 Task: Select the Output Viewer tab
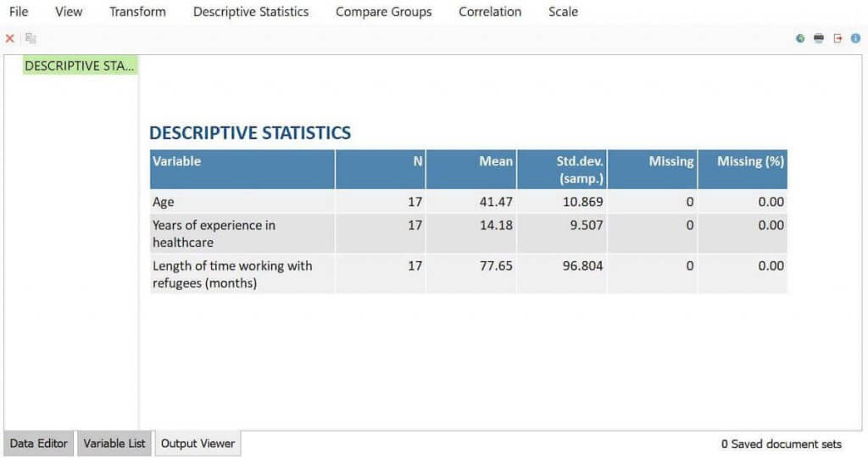pos(198,444)
